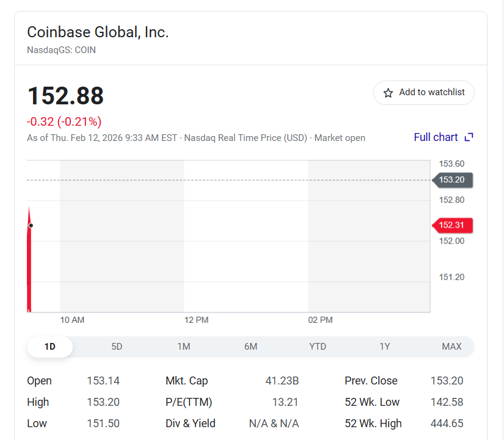Click the NasdaqGS: COIN ticker text

click(x=61, y=50)
